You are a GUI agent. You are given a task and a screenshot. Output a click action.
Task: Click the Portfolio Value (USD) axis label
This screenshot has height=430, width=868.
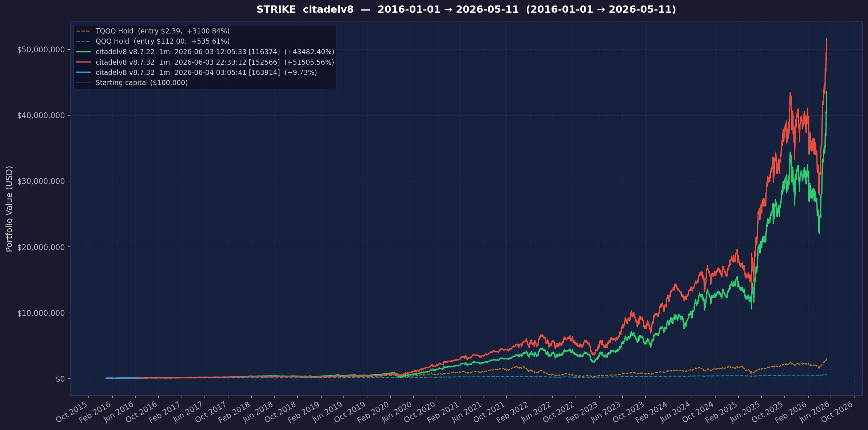coord(9,209)
